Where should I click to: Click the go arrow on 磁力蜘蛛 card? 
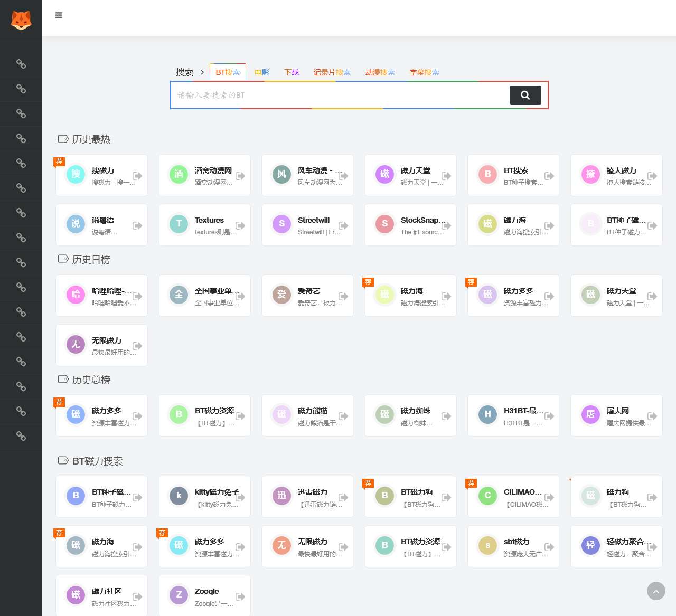point(446,416)
